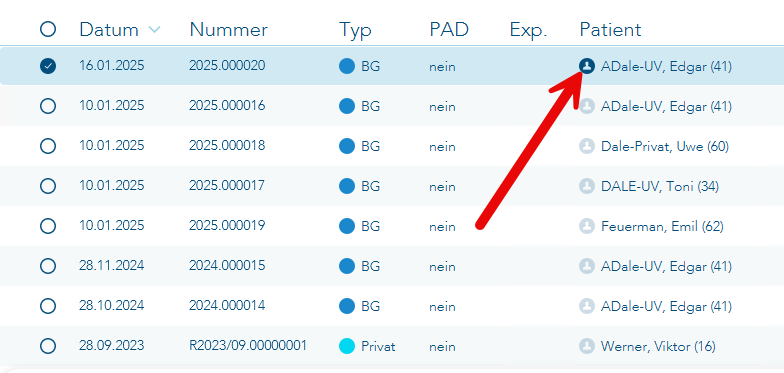The width and height of the screenshot is (784, 373).
Task: Select checkbox for invoice 2024.000015
Action: pos(48,266)
